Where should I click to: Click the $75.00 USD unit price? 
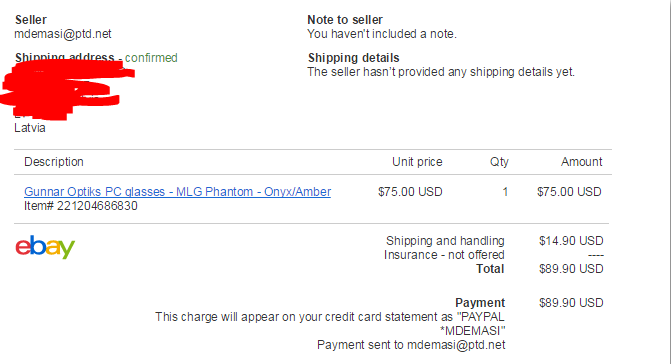point(410,192)
